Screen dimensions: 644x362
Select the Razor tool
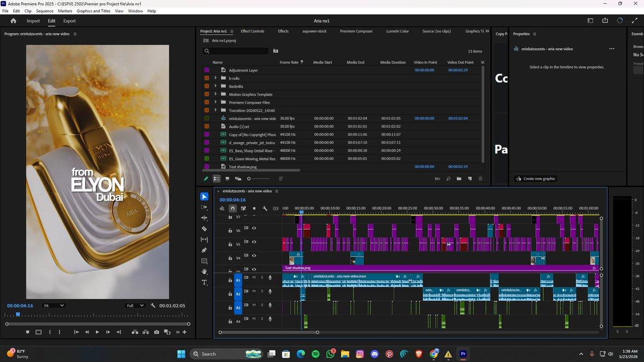204,228
